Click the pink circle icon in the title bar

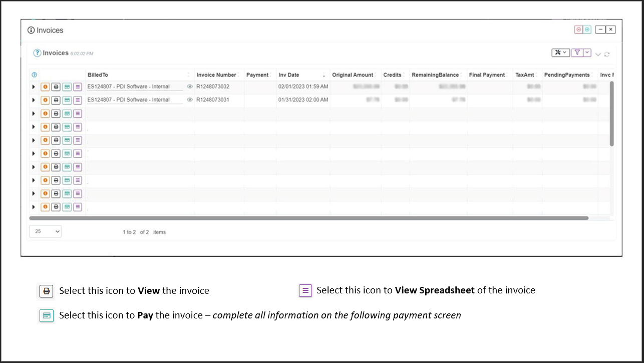coord(578,30)
